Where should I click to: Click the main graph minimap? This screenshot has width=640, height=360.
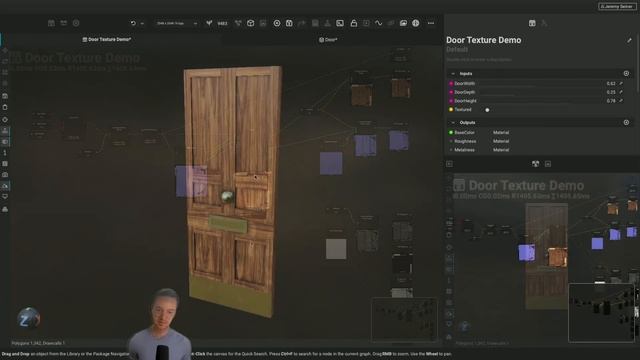pos(404,320)
